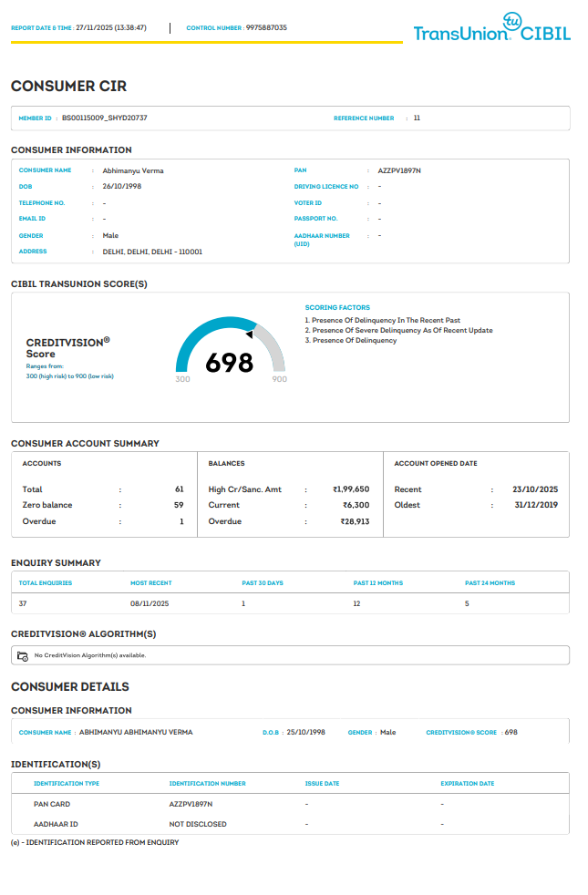Image resolution: width=588 pixels, height=895 pixels.
Task: Select the PAN CARD identification row
Action: (x=52, y=804)
